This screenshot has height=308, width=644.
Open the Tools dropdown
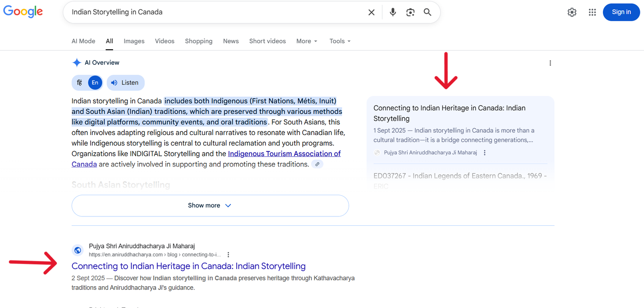[340, 41]
